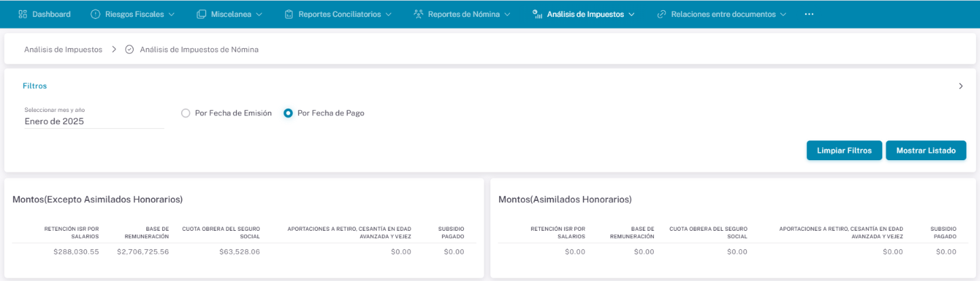Viewport: 980px width, 281px height.
Task: Click the breadcrumb check-circle icon
Action: tap(130, 50)
